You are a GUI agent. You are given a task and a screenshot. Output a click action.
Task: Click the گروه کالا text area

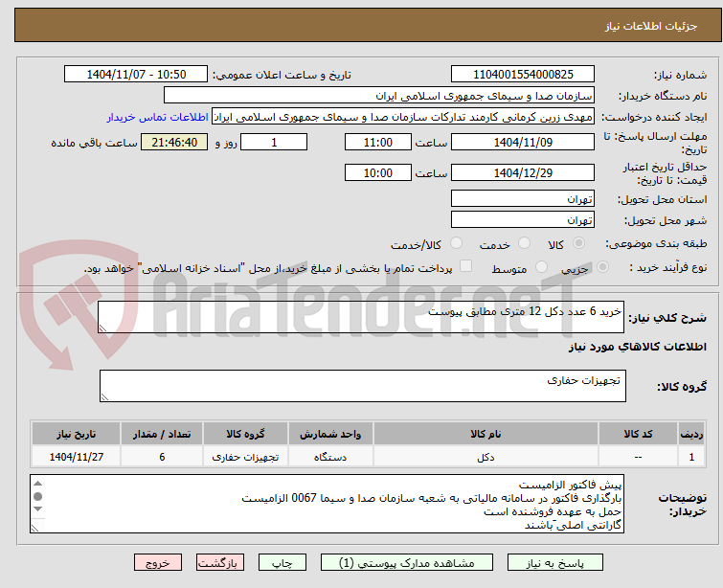(x=362, y=386)
